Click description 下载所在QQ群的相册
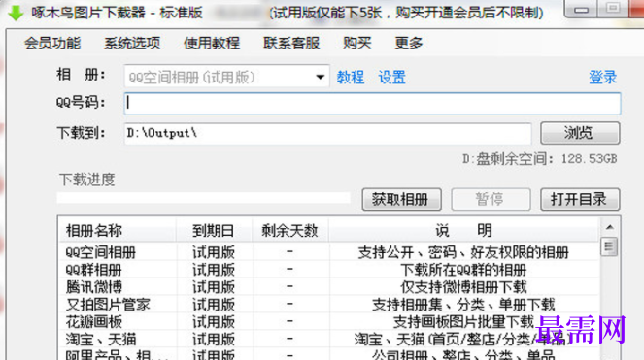 coord(463,270)
